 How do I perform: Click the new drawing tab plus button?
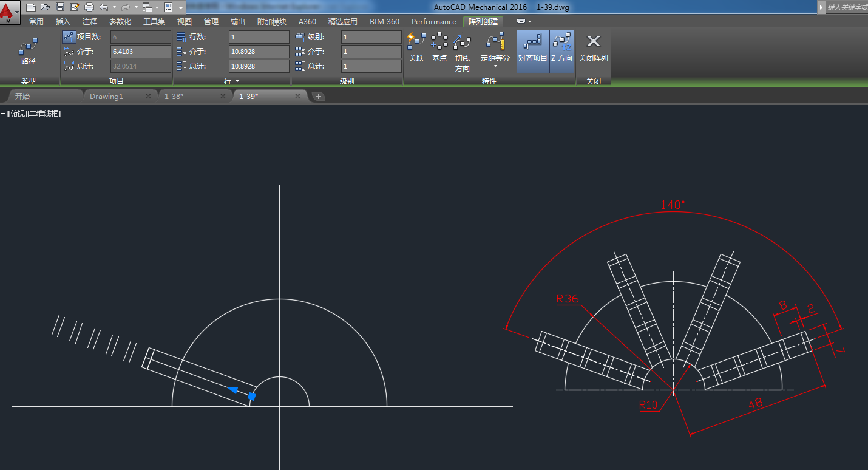pos(319,97)
